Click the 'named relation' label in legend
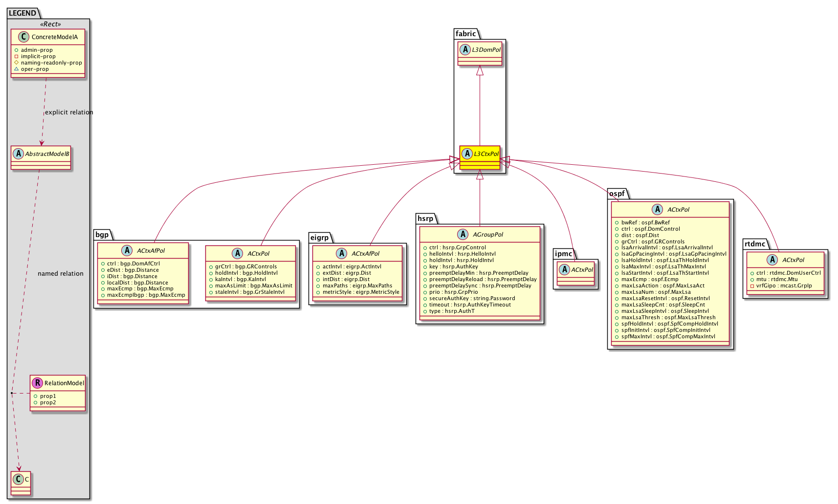Screen dimensions: 838x504 click(x=61, y=274)
